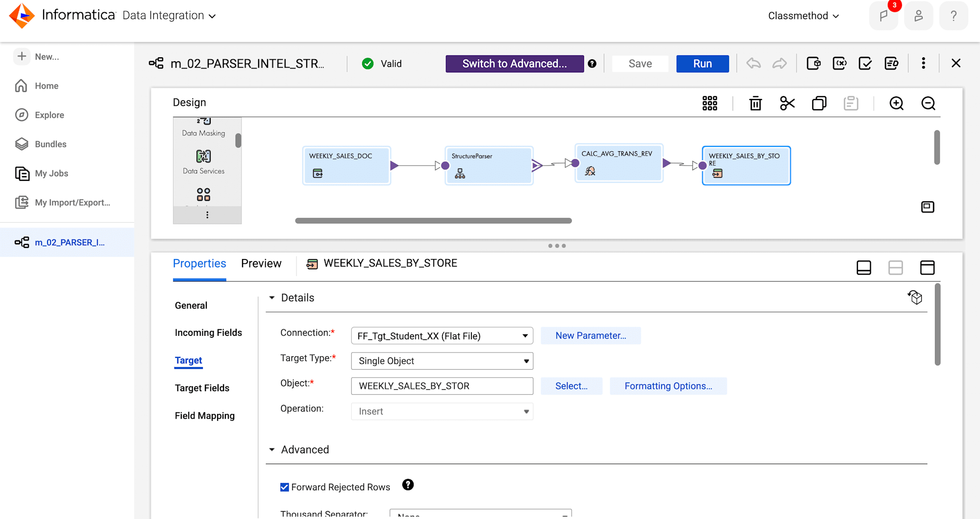The image size is (980, 519).
Task: Click the Select object button
Action: (x=571, y=386)
